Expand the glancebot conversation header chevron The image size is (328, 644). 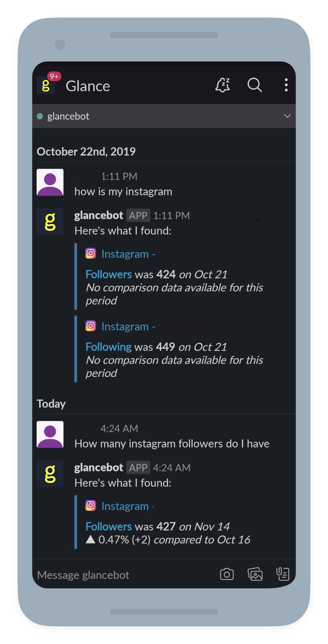[287, 116]
